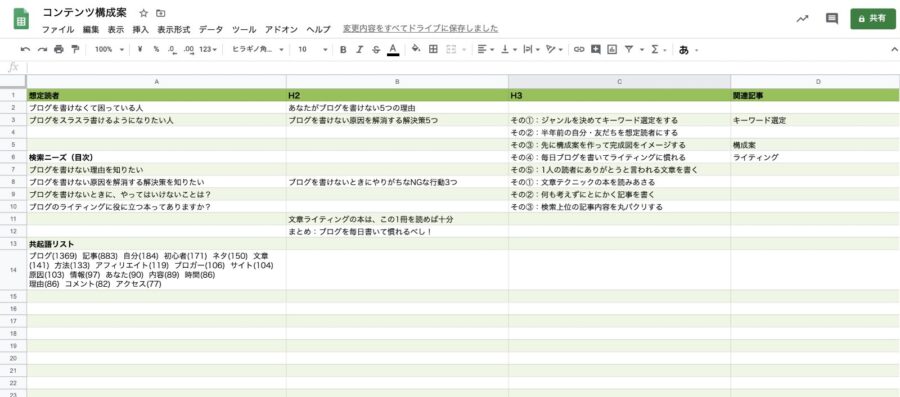Click the document title コンテンツ構成案
Screen dimensions: 900x397
click(x=84, y=13)
